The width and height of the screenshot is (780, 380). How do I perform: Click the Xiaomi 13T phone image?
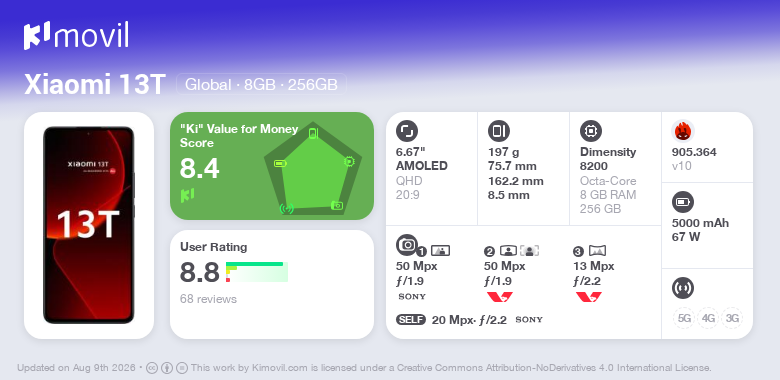tap(89, 225)
